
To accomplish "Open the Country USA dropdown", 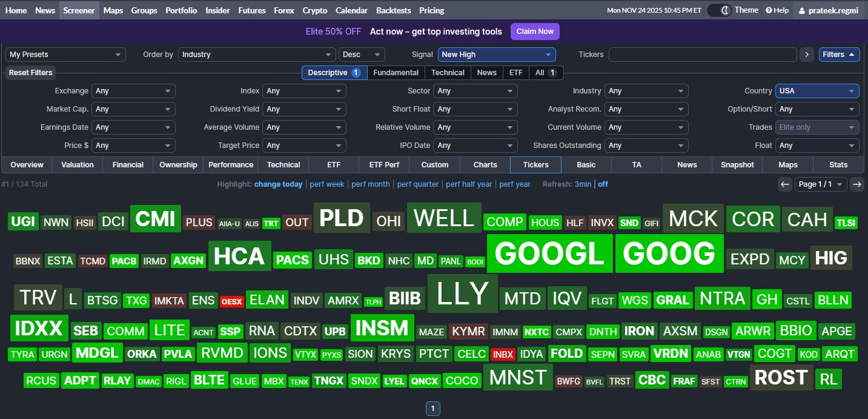I will click(x=817, y=91).
